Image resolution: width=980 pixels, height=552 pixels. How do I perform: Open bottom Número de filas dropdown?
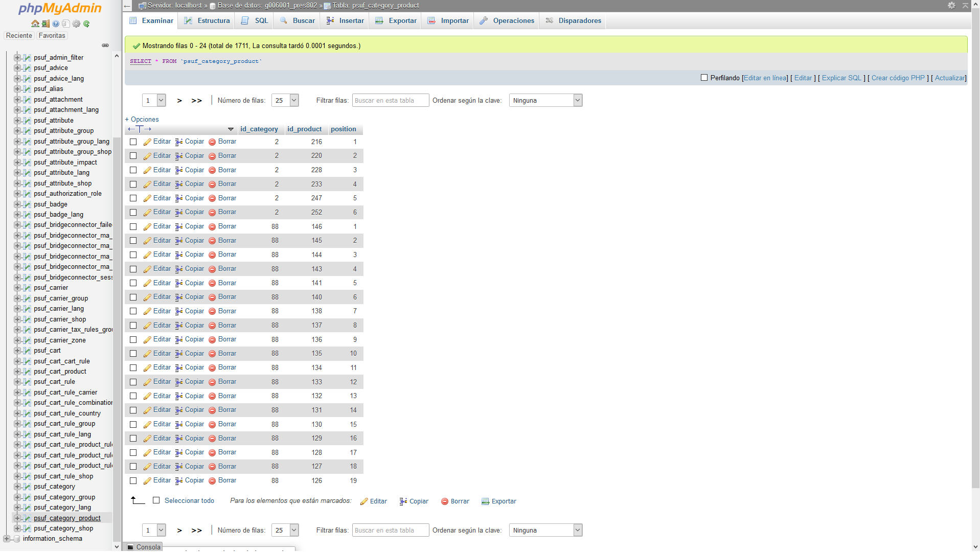click(x=285, y=531)
